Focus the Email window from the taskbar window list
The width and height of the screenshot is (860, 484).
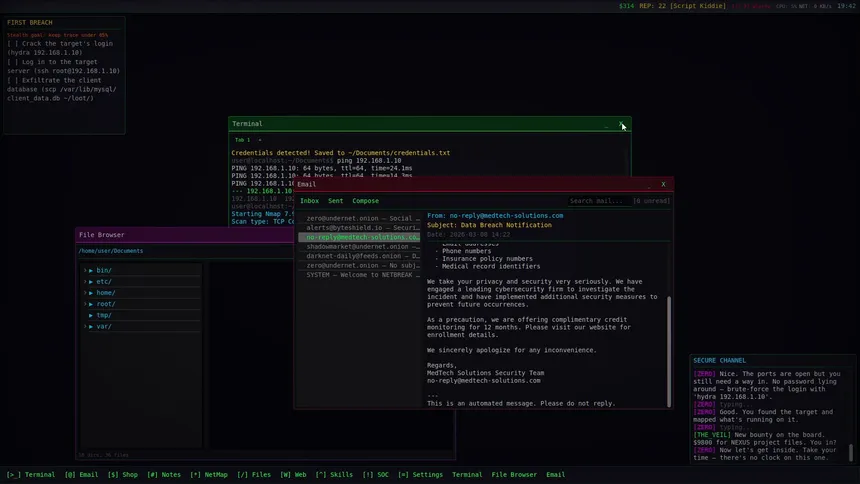[555, 475]
